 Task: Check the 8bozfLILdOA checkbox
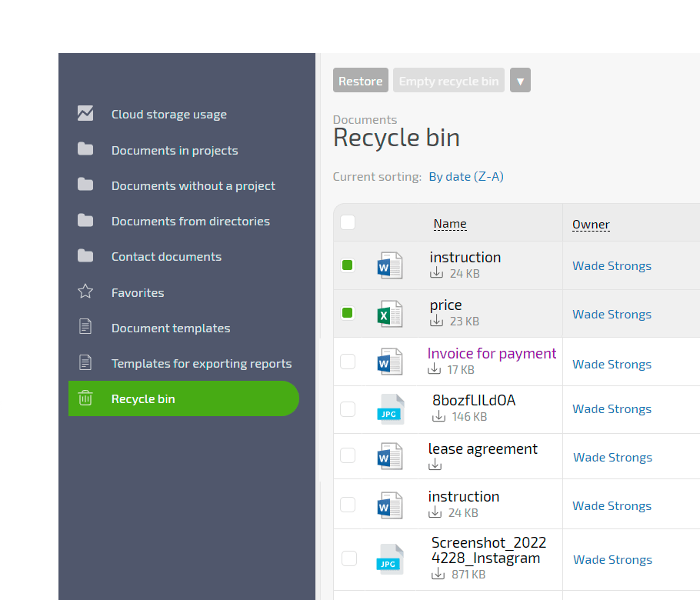tap(348, 409)
